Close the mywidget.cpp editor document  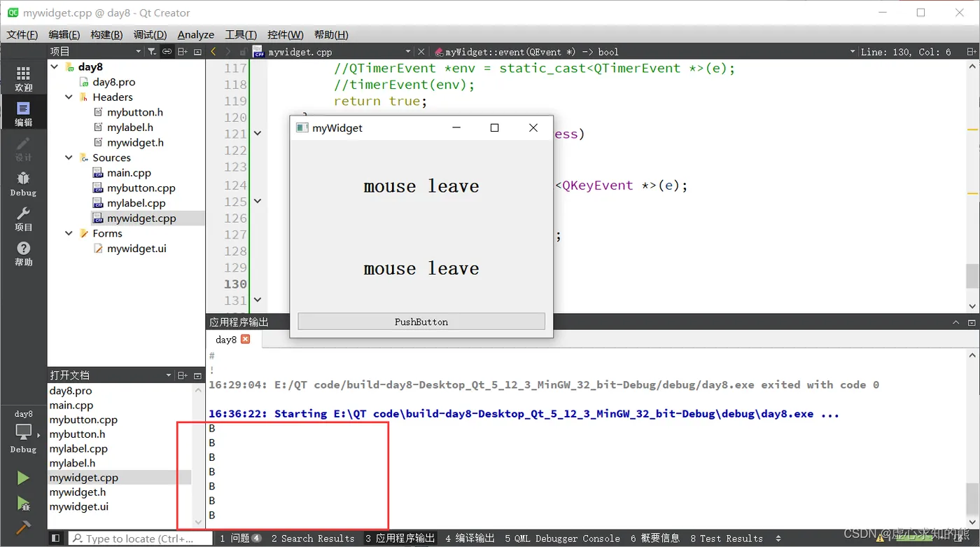[421, 51]
